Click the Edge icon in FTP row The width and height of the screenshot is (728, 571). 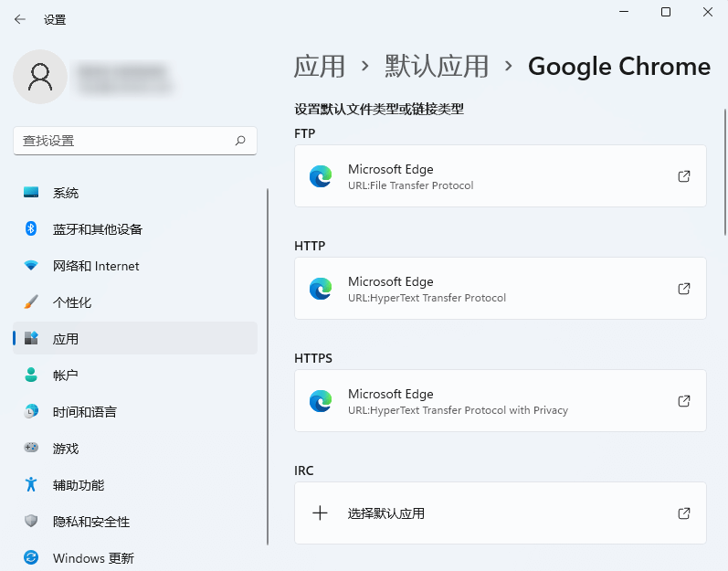[321, 176]
